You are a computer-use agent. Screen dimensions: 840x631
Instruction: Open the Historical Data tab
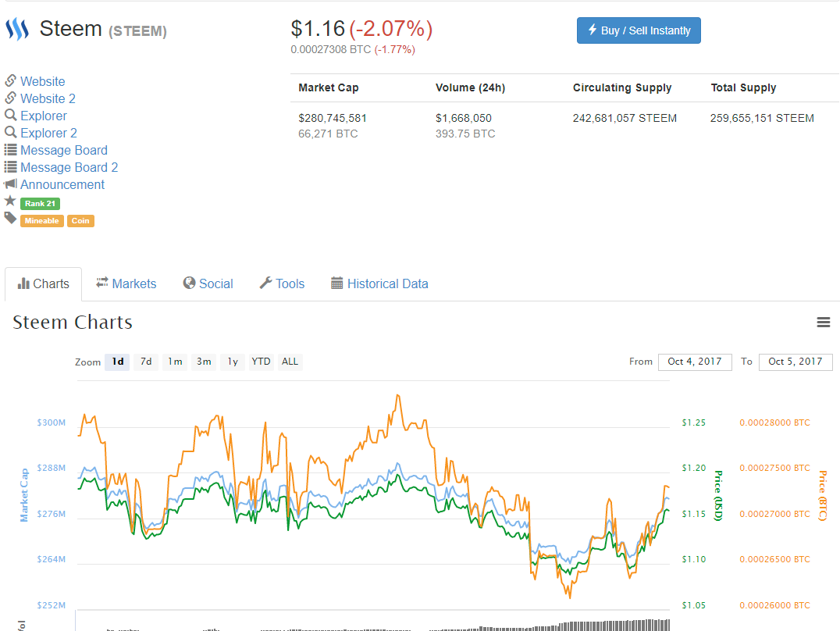point(379,283)
